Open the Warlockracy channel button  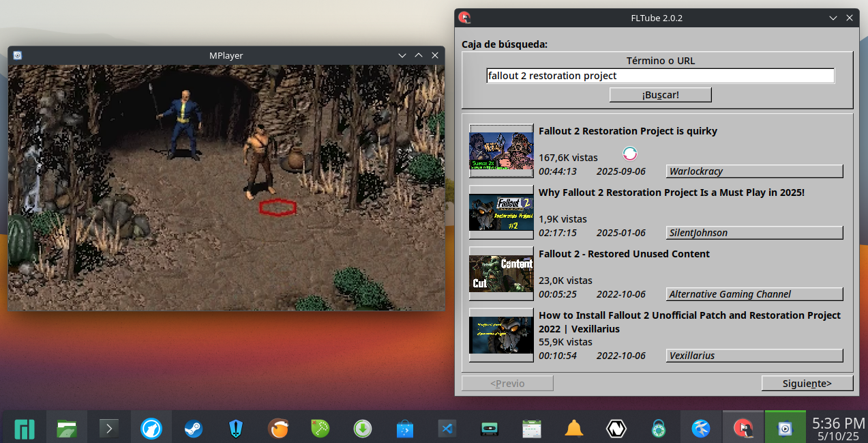(x=754, y=171)
